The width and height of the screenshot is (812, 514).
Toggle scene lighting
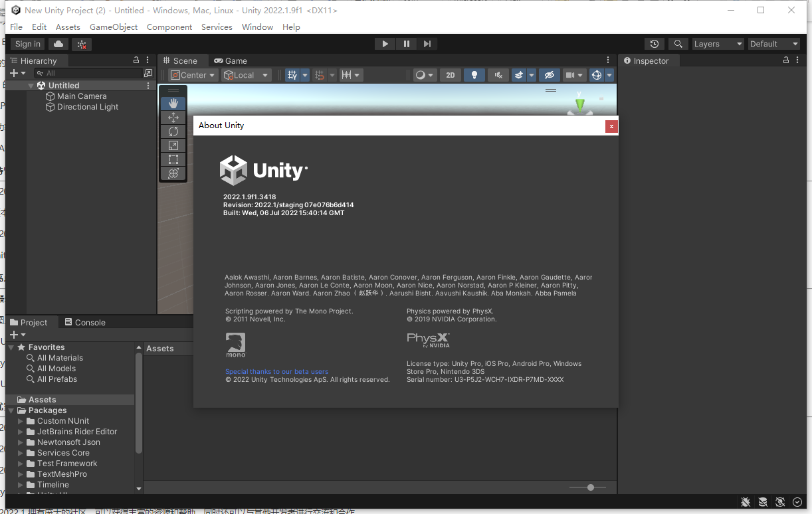click(474, 74)
